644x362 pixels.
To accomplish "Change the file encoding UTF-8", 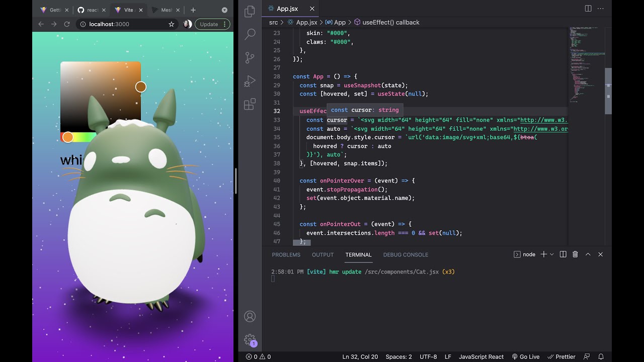I will click(x=428, y=356).
